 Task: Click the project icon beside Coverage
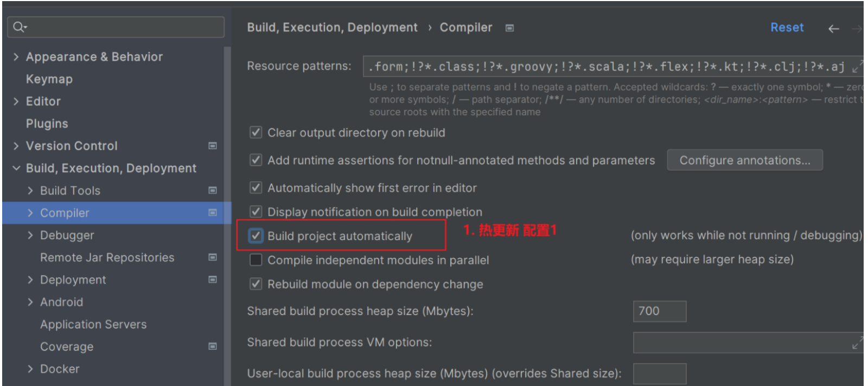click(213, 346)
